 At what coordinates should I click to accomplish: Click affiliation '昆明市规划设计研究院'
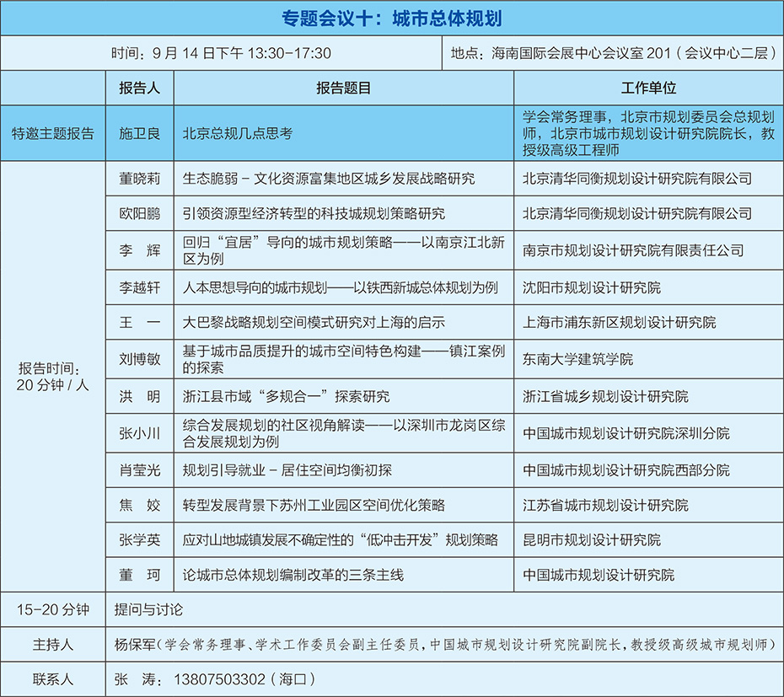click(x=592, y=540)
